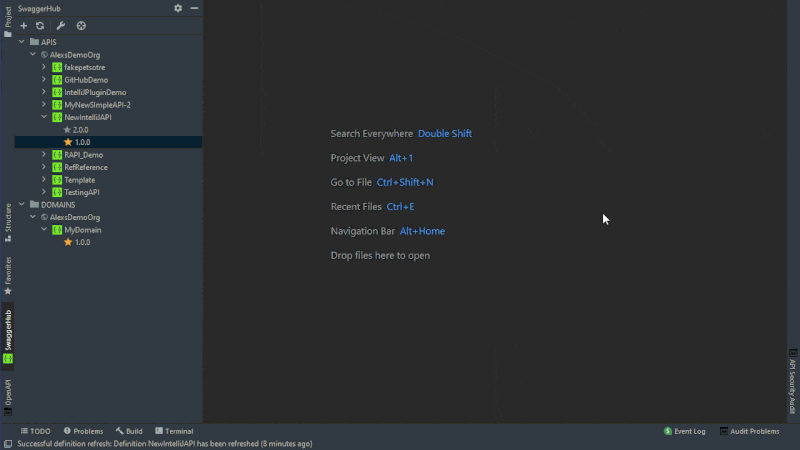Viewport: 800px width, 450px height.
Task: Expand the GitHubDemo node
Action: point(44,80)
